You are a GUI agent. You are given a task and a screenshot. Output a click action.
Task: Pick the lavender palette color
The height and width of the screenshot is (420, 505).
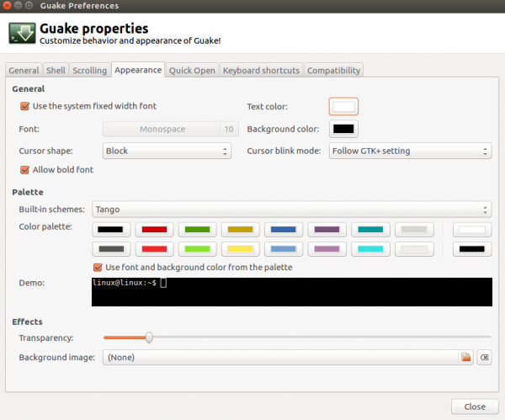(327, 249)
